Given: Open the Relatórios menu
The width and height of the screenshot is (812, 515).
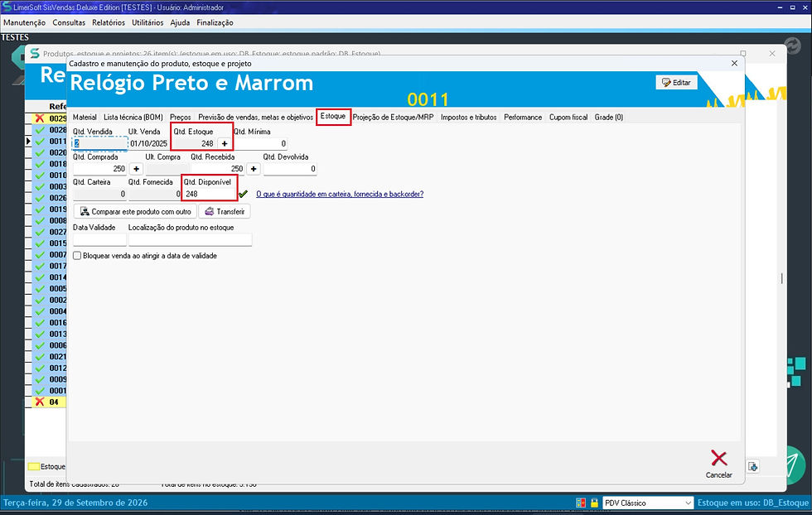Looking at the screenshot, I should point(109,23).
